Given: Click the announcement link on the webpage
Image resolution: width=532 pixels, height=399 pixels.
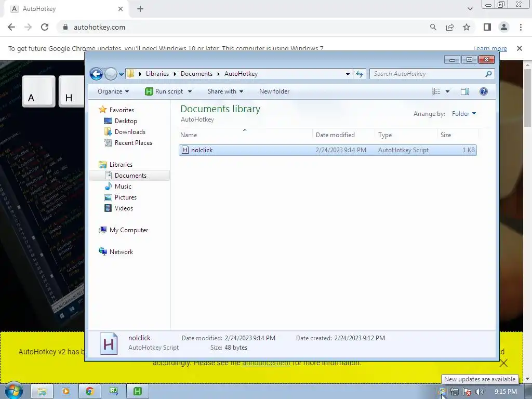Looking at the screenshot, I should pyautogui.click(x=267, y=363).
